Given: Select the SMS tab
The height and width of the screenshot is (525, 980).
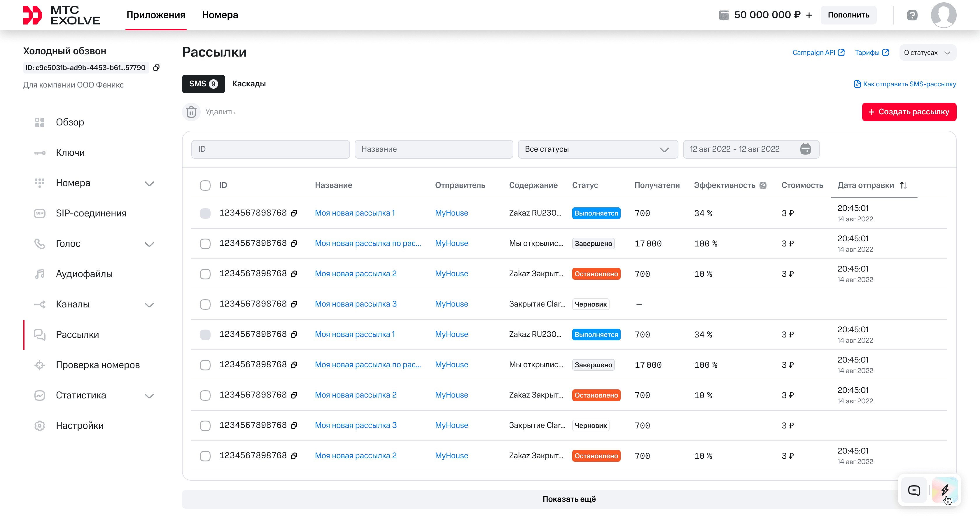Looking at the screenshot, I should [203, 84].
